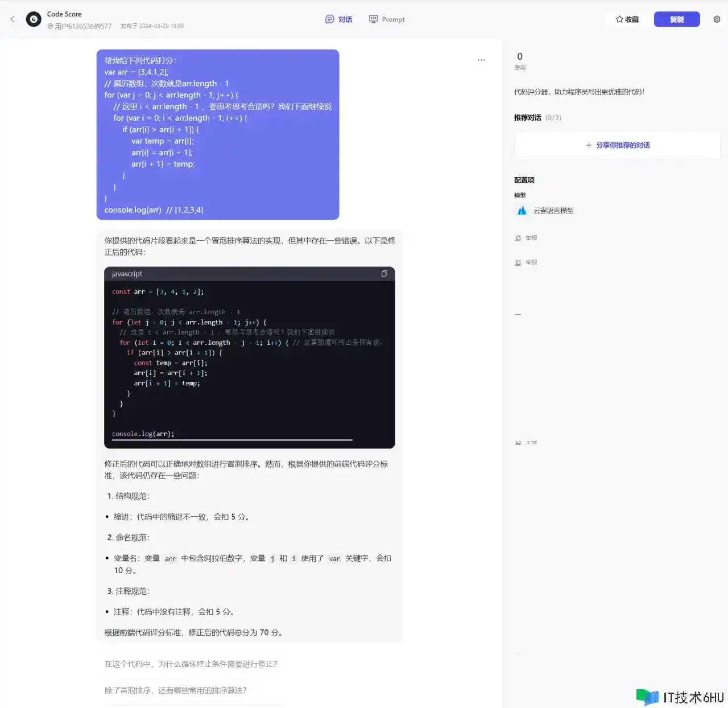
Task: Click the first 举报 report icon
Action: (x=518, y=238)
